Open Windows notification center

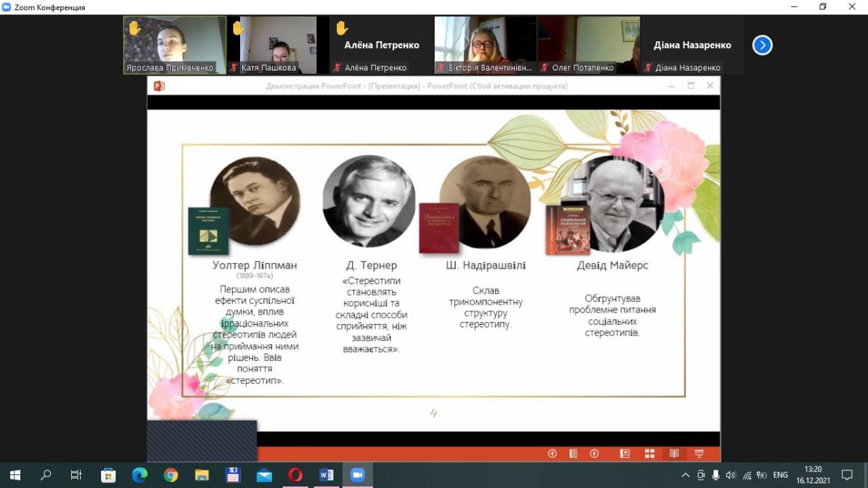click(x=847, y=475)
